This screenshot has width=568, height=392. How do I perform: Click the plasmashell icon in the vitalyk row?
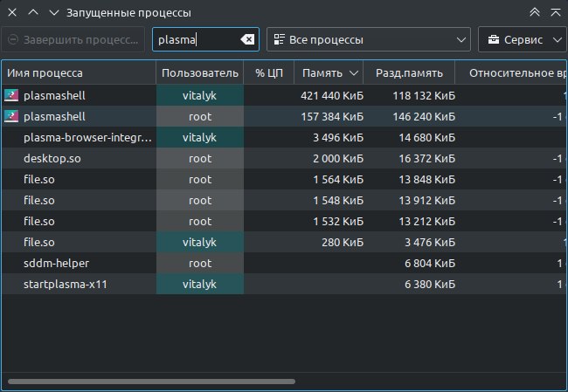(x=11, y=95)
